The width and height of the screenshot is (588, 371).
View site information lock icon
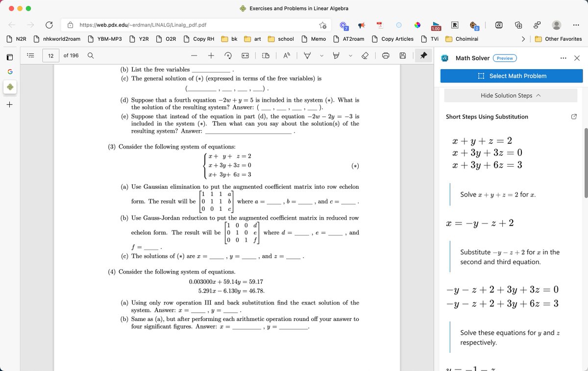[x=71, y=25]
